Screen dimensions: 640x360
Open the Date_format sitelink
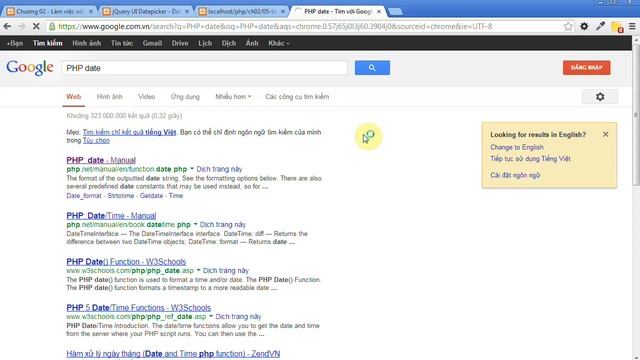(84, 196)
